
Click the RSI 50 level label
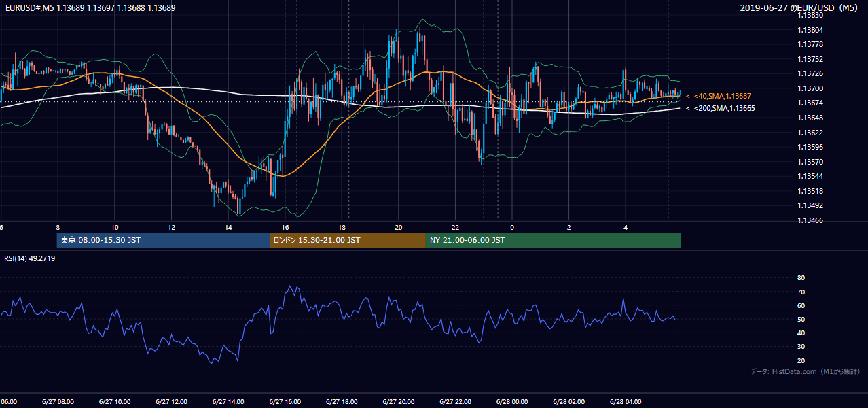801,319
